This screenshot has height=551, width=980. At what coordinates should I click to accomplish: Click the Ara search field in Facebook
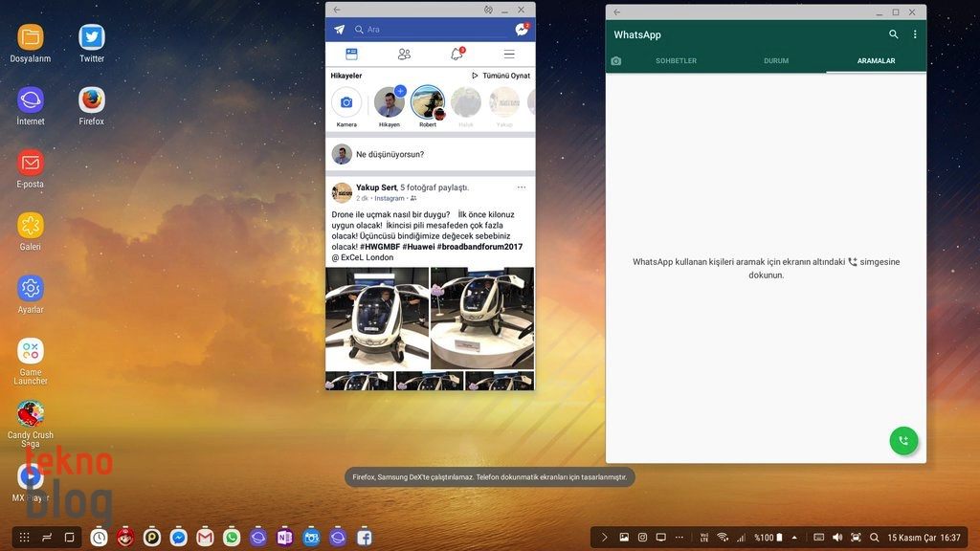(x=431, y=30)
